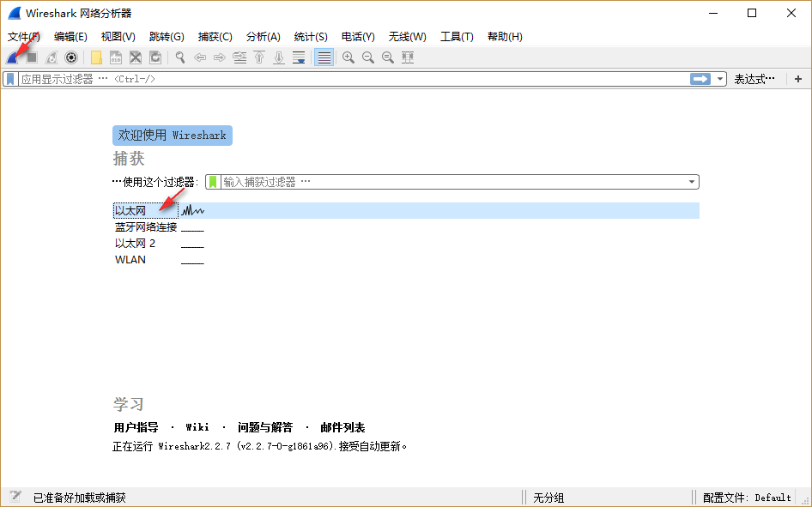This screenshot has width=812, height=507.
Task: Select 以太网 2 interface
Action: pyautogui.click(x=135, y=243)
